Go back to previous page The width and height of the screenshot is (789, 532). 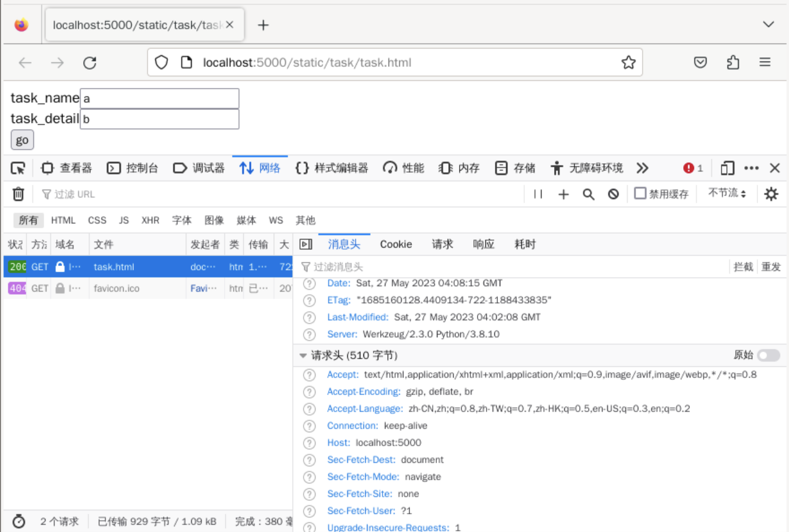click(x=25, y=63)
